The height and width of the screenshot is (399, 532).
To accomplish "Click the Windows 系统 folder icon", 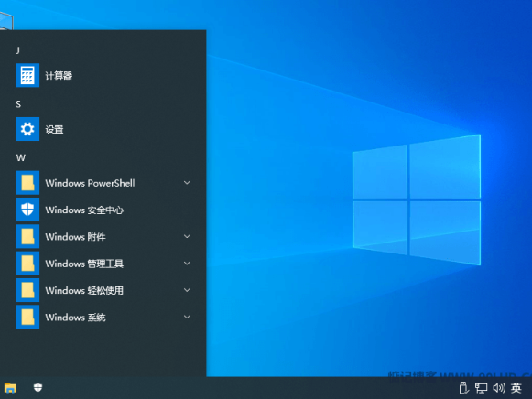I will tap(27, 317).
